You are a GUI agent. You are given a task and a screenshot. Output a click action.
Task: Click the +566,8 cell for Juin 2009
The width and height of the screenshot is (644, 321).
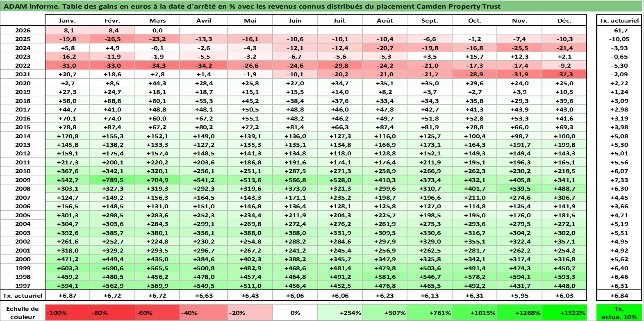point(295,180)
